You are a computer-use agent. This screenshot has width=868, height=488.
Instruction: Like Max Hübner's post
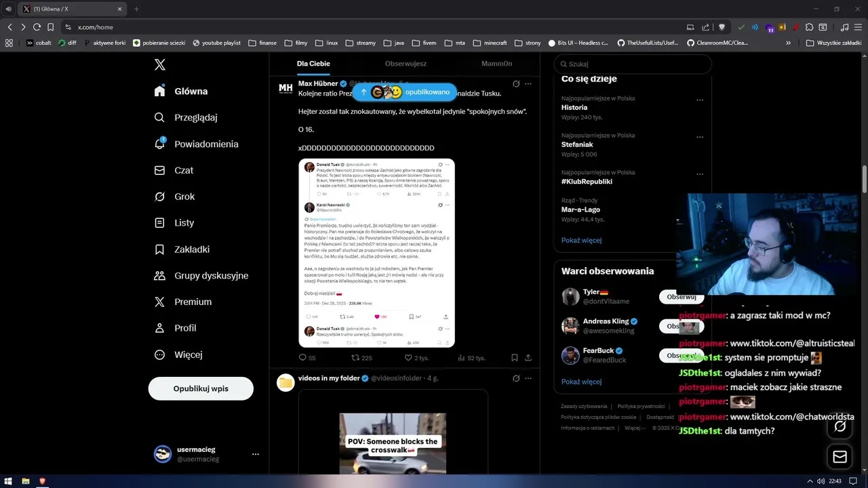coord(416,358)
